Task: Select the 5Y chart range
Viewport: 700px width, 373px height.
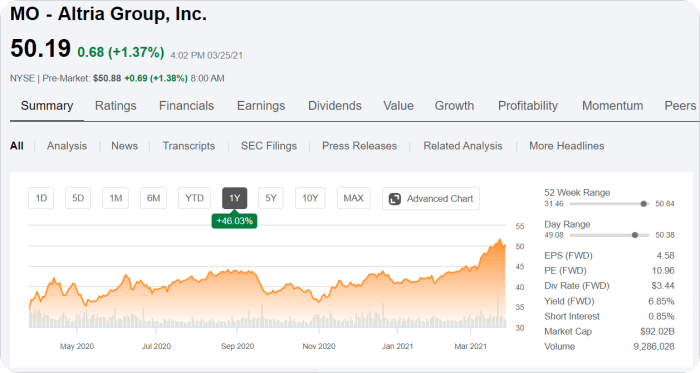Action: point(271,198)
